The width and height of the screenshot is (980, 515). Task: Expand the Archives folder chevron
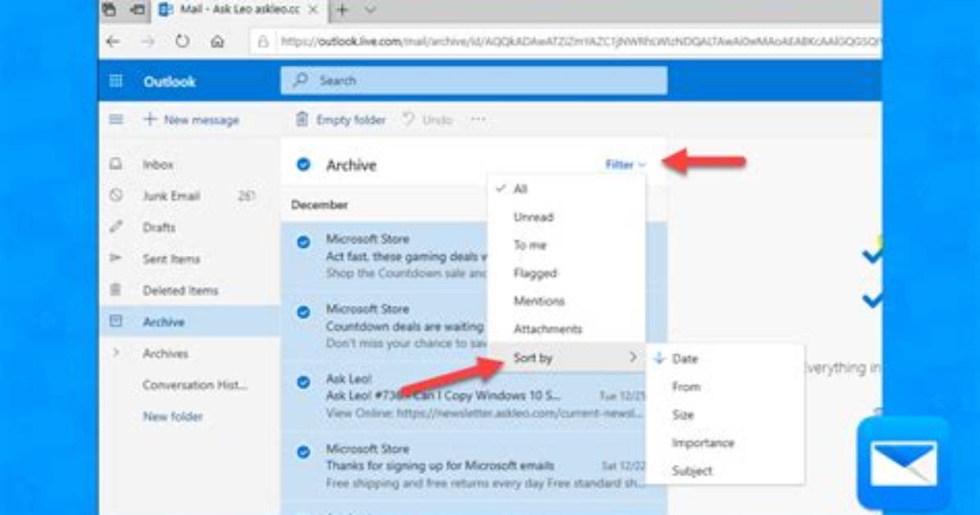[x=116, y=353]
